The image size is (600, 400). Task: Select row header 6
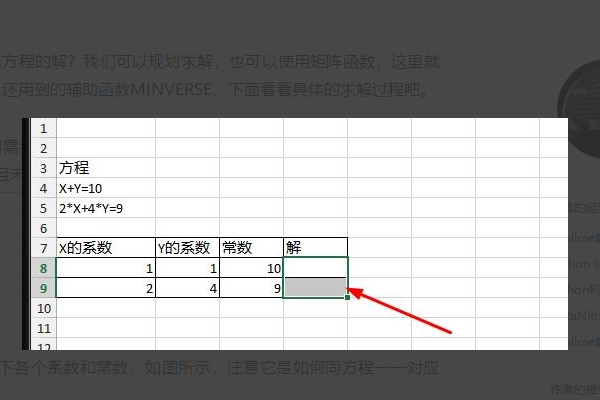click(x=44, y=228)
